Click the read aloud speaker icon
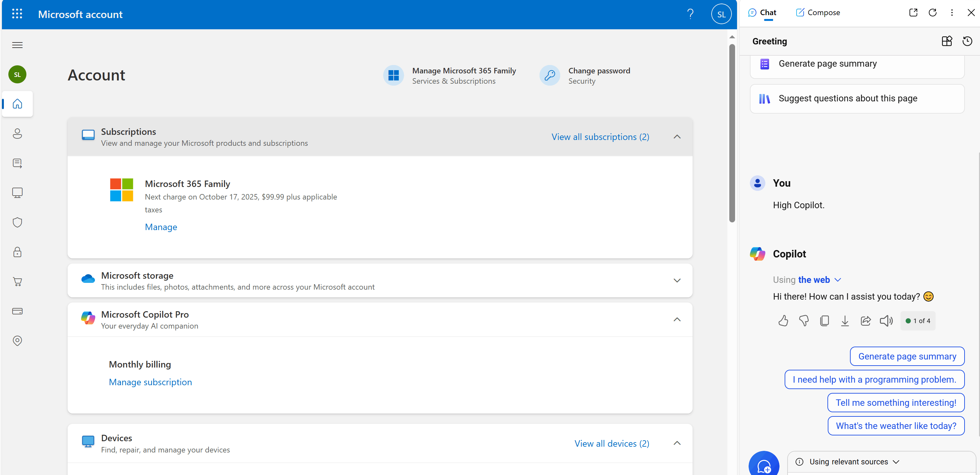The height and width of the screenshot is (475, 980). coord(886,321)
